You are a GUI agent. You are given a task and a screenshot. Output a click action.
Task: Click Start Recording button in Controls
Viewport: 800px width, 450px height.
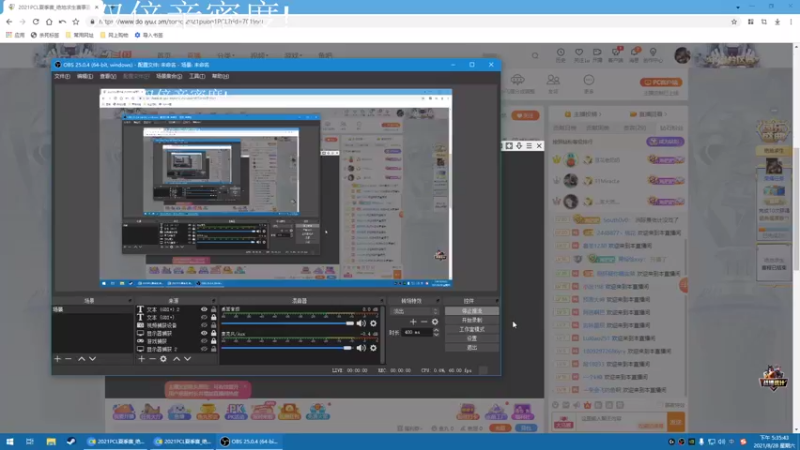[x=472, y=320]
